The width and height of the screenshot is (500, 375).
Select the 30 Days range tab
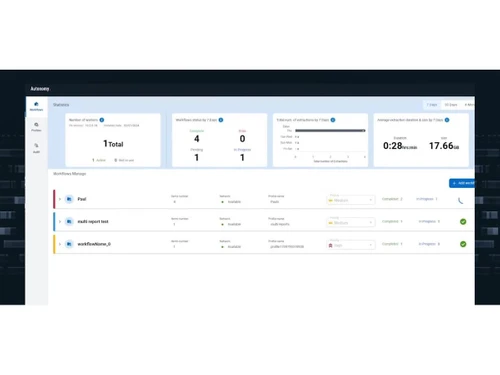(x=451, y=105)
